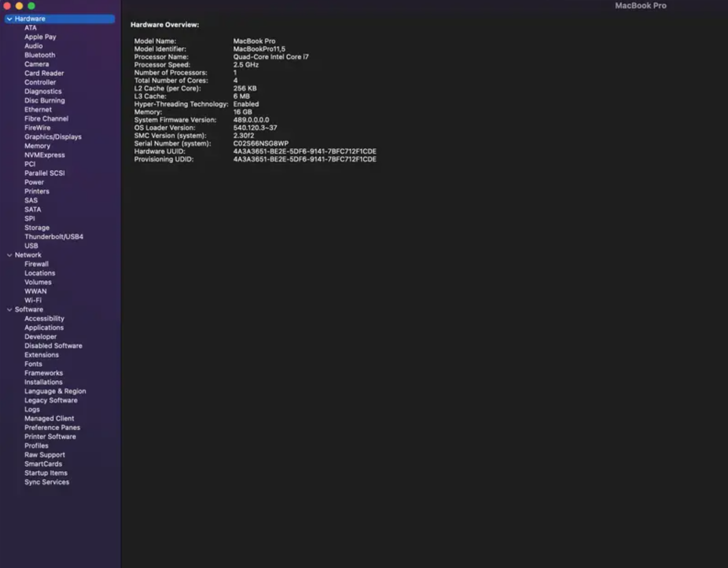Show the Applications software list
The image size is (728, 568).
(44, 328)
